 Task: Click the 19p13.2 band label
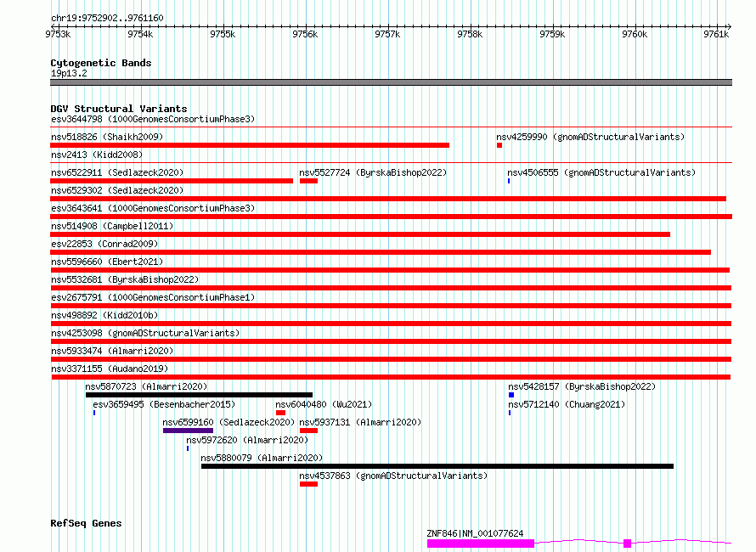click(69, 73)
